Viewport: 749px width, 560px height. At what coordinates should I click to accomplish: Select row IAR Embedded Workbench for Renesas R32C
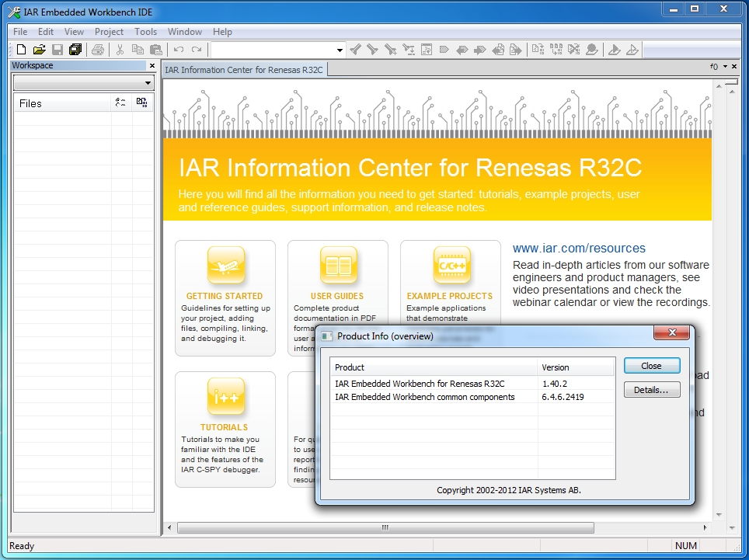(x=472, y=384)
